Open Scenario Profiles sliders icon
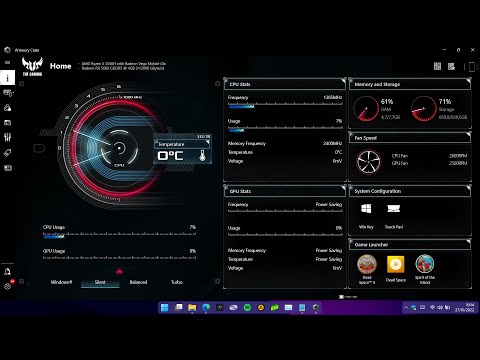This screenshot has height=360, width=480. 7,137
